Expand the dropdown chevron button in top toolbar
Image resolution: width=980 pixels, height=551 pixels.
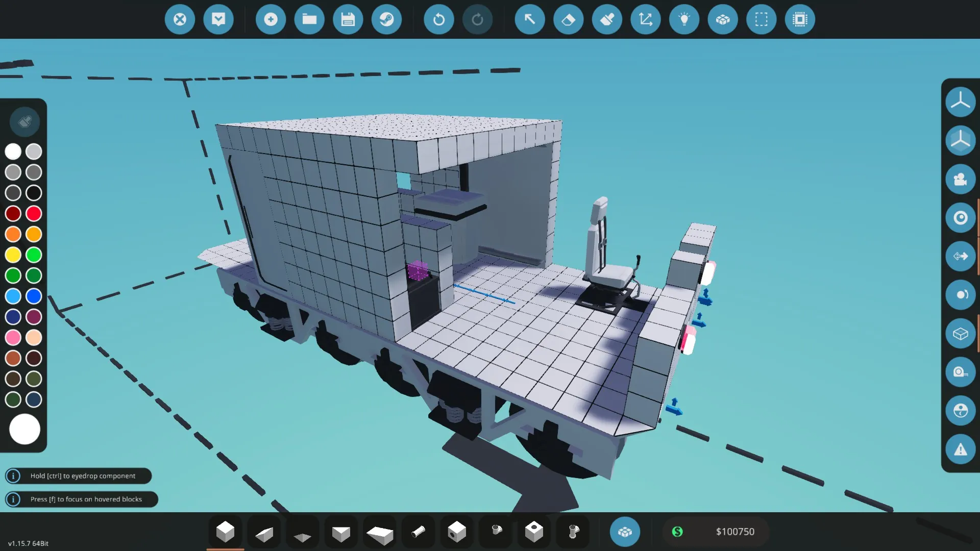click(x=218, y=19)
